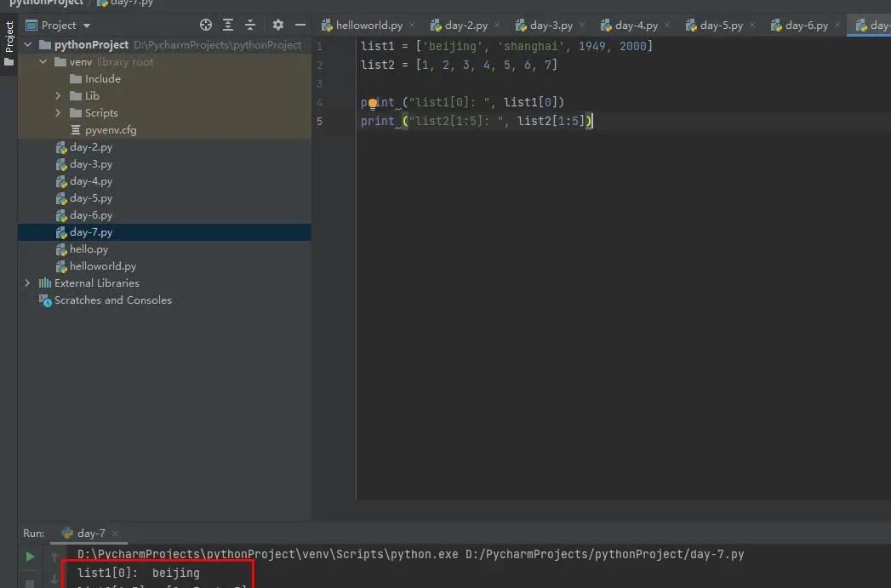
Task: Click the pyvenv.cfg file icon
Action: (x=76, y=130)
